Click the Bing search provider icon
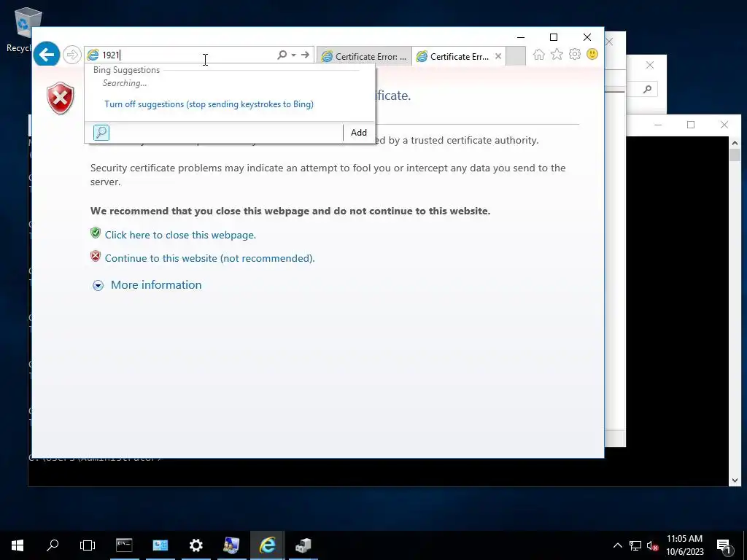The width and height of the screenshot is (747, 560). (x=101, y=133)
